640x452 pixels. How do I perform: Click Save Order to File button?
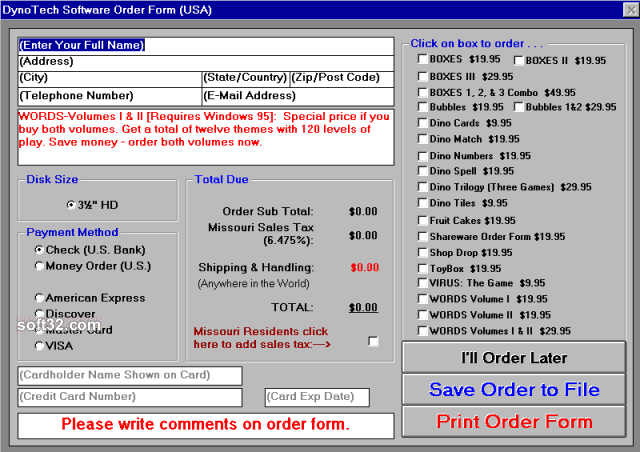coord(514,389)
